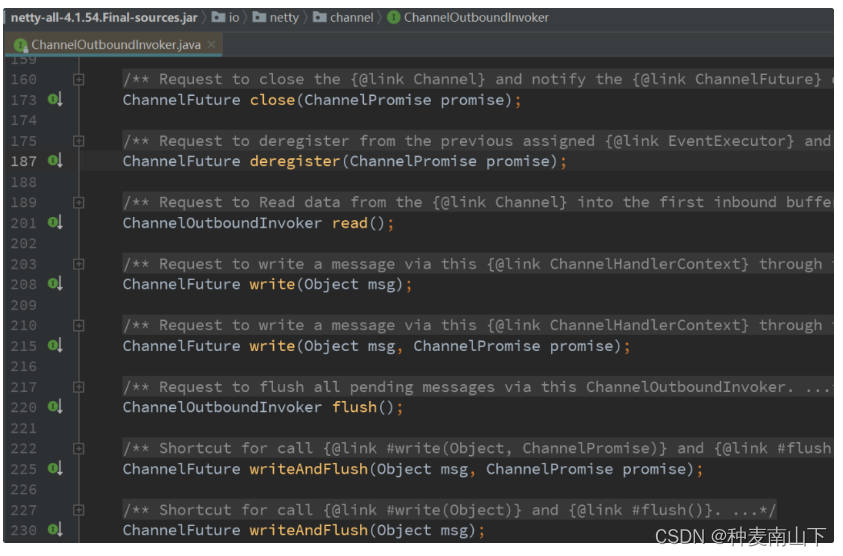Click the implemented-method gutter icon on line 201
843x556 pixels.
(55, 222)
